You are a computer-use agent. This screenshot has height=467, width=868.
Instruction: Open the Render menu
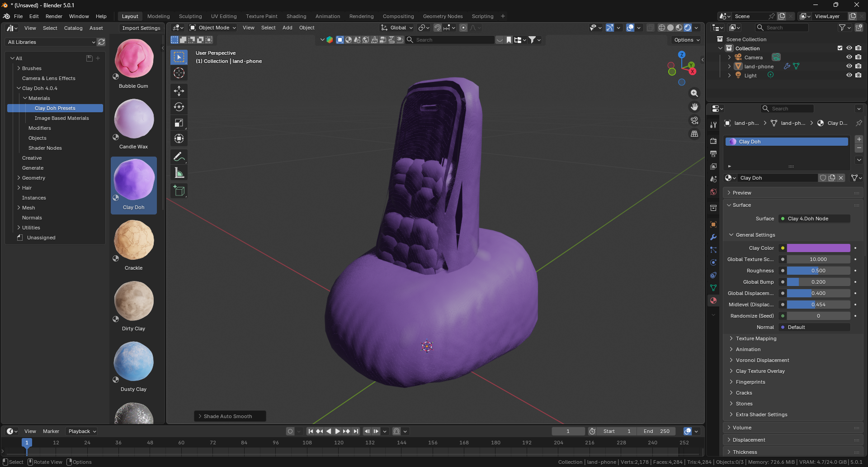pyautogui.click(x=54, y=16)
